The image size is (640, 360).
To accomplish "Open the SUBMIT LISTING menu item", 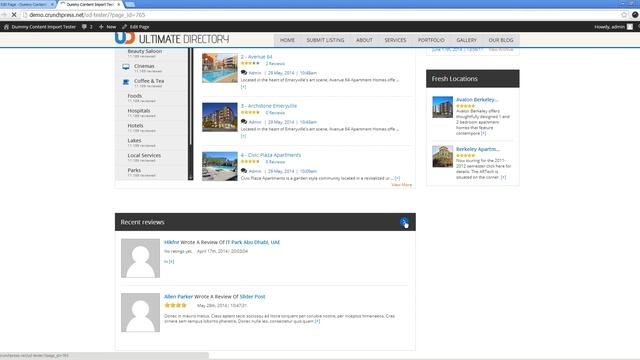I will 325,40.
